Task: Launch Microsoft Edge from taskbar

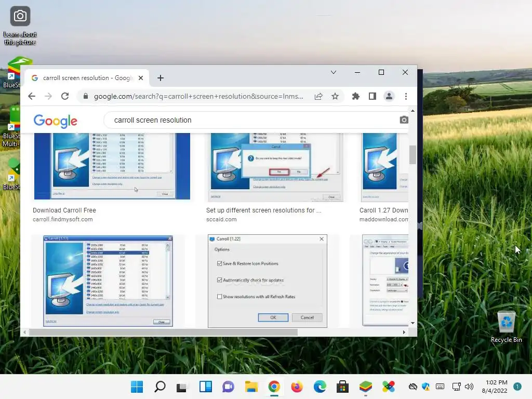Action: coord(320,387)
